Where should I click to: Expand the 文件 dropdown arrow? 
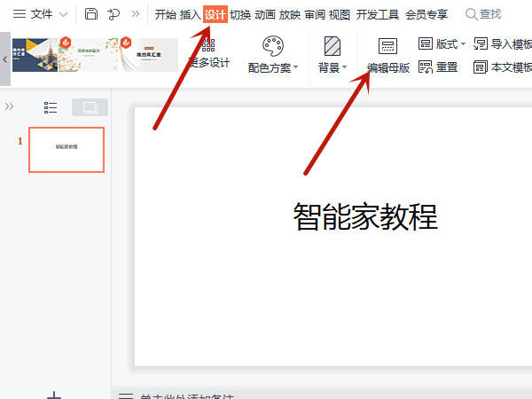[64, 14]
